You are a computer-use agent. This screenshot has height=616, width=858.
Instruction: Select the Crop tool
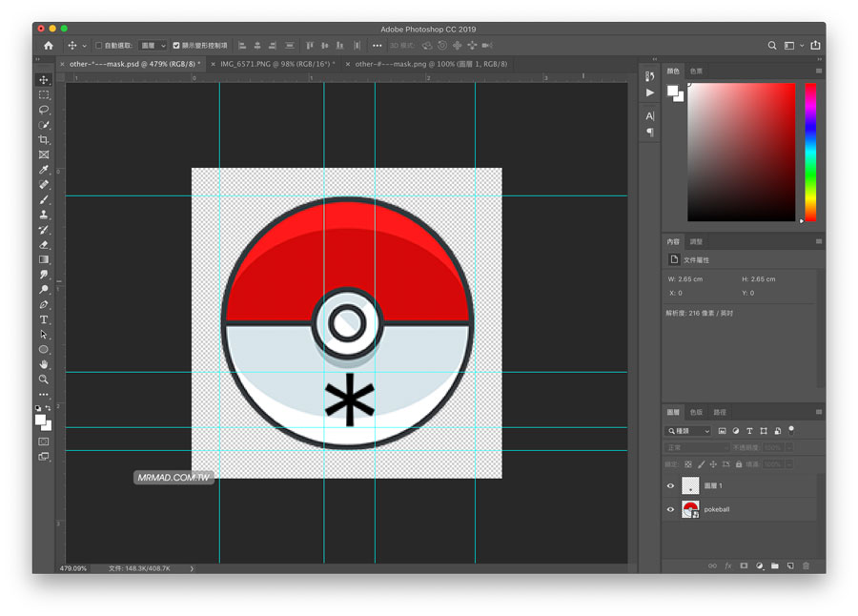[x=44, y=140]
